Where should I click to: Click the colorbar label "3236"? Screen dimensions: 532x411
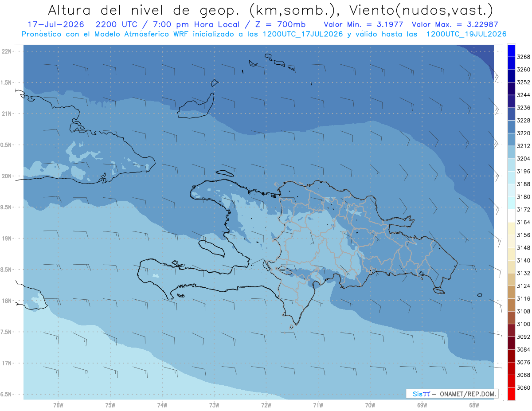(524, 108)
